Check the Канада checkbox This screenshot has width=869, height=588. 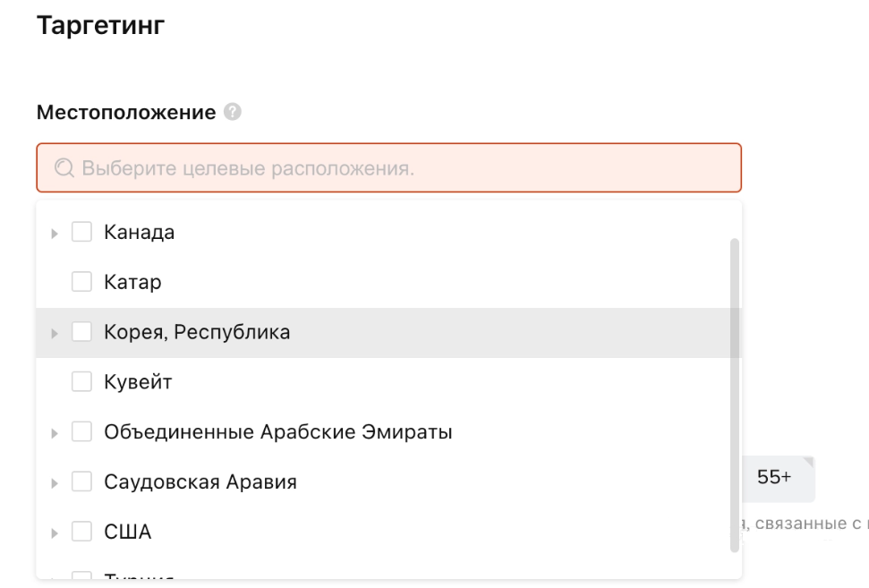coord(81,232)
